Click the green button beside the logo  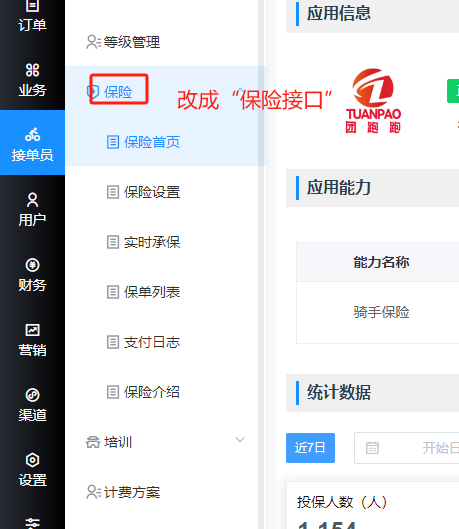(453, 91)
